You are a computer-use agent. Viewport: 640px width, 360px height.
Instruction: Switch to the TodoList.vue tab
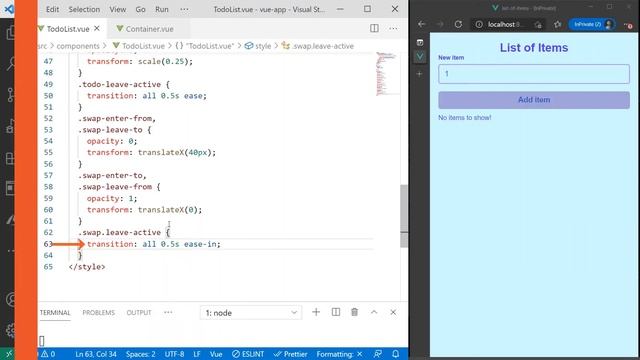(x=68, y=29)
